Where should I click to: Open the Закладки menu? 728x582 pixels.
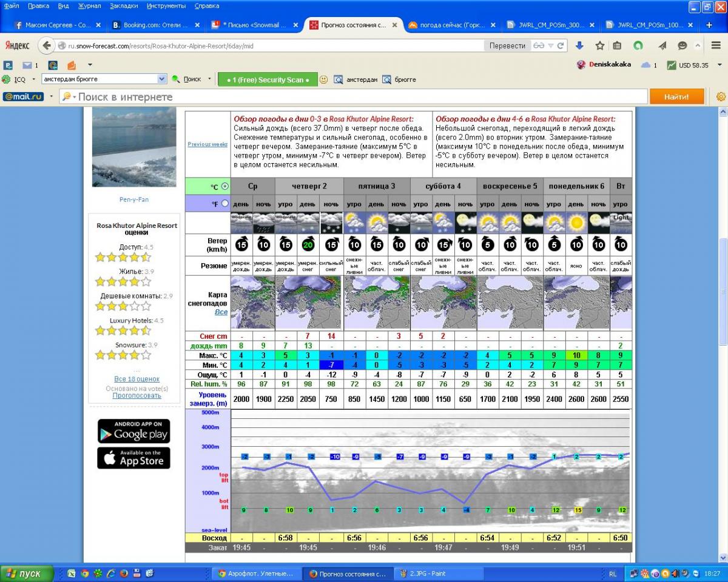(x=123, y=6)
